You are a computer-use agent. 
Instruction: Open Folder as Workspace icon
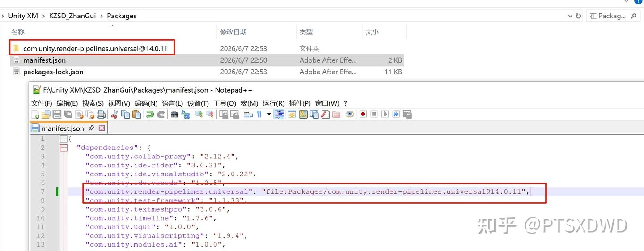pos(336,114)
